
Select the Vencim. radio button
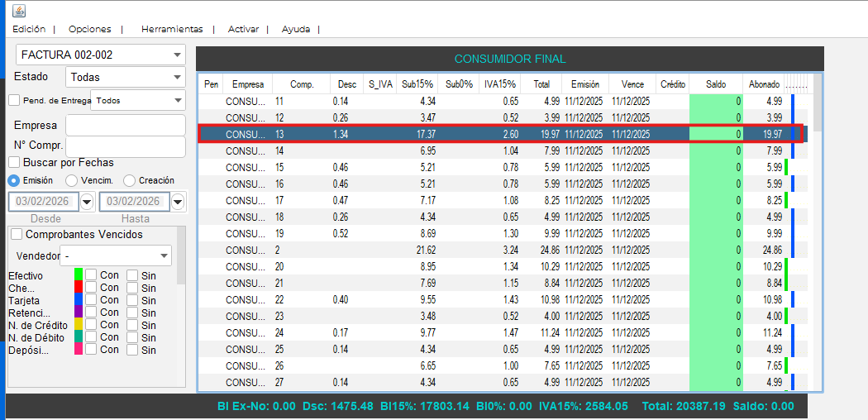[72, 180]
